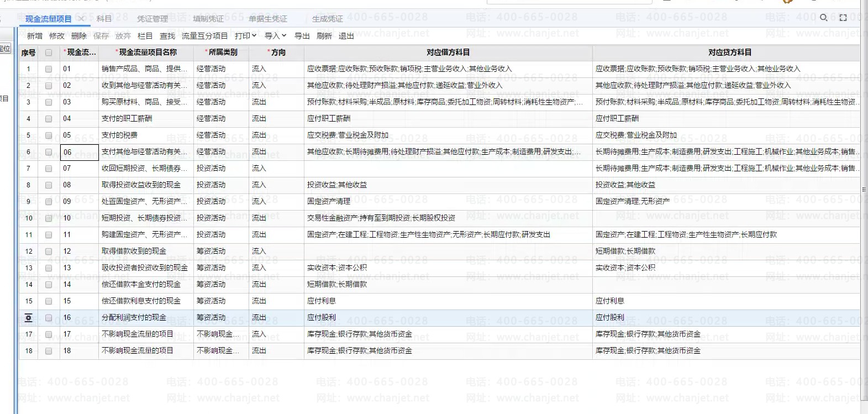The width and height of the screenshot is (868, 414).
Task: Open row settings gear icon for row 16
Action: tap(28, 318)
